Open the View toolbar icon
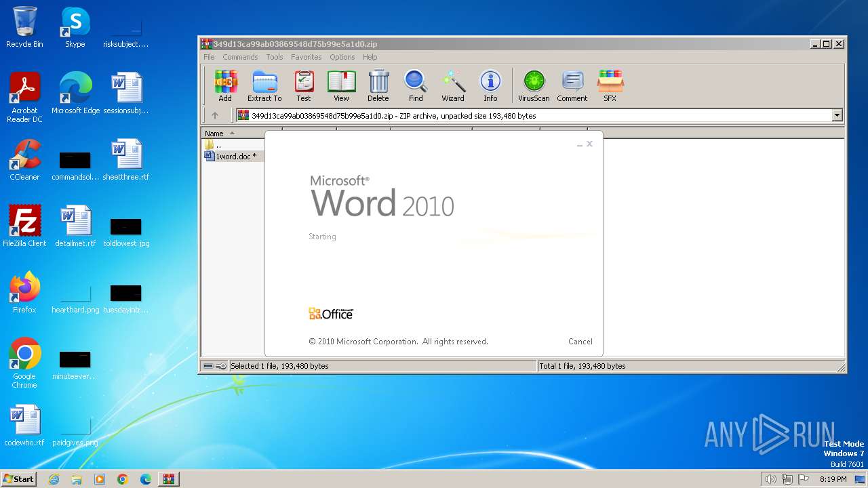This screenshot has height=488, width=868. tap(341, 86)
